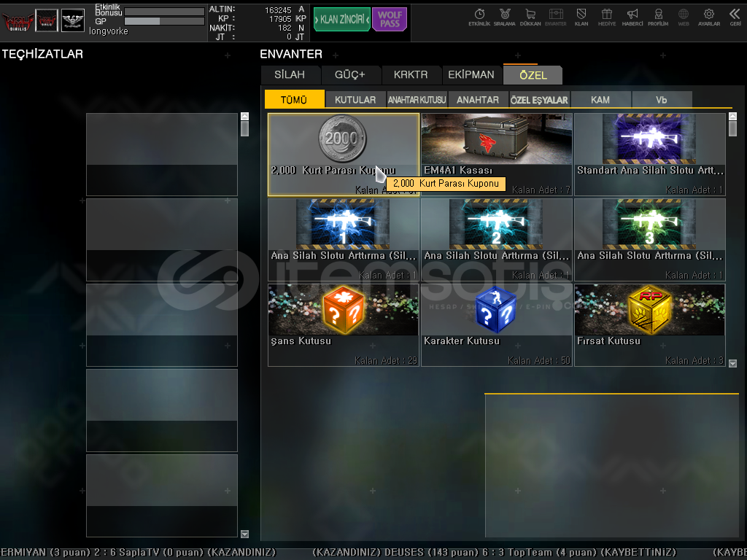Viewport: 747px width, 560px height.
Task: Open the Ayarlar gear icon
Action: click(x=709, y=17)
